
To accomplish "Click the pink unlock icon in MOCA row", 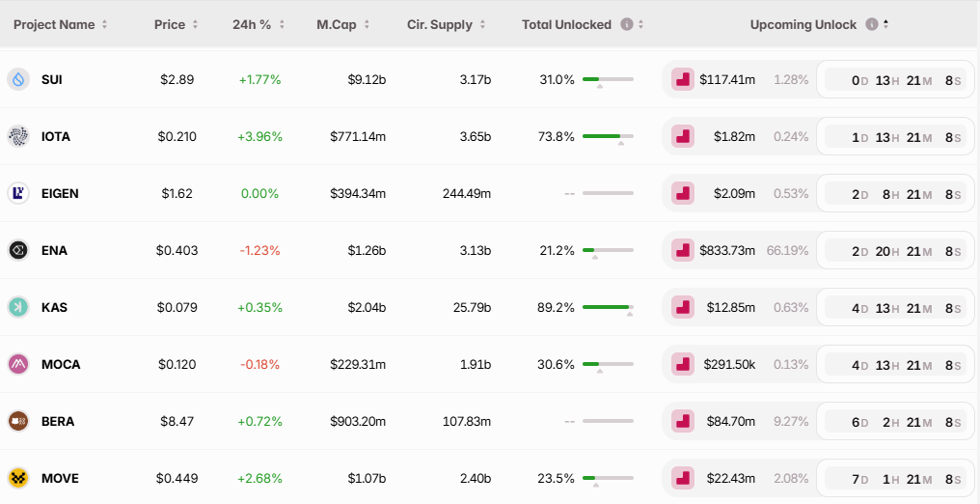I will click(x=683, y=364).
